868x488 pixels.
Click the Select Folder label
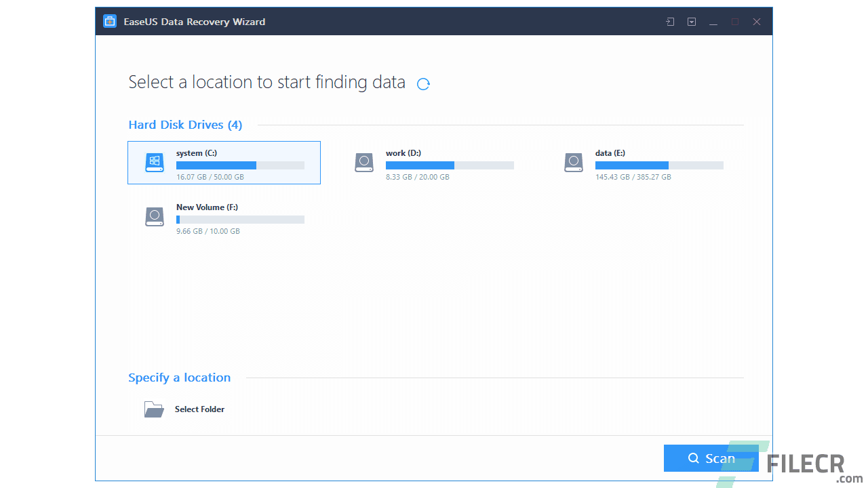pyautogui.click(x=199, y=409)
